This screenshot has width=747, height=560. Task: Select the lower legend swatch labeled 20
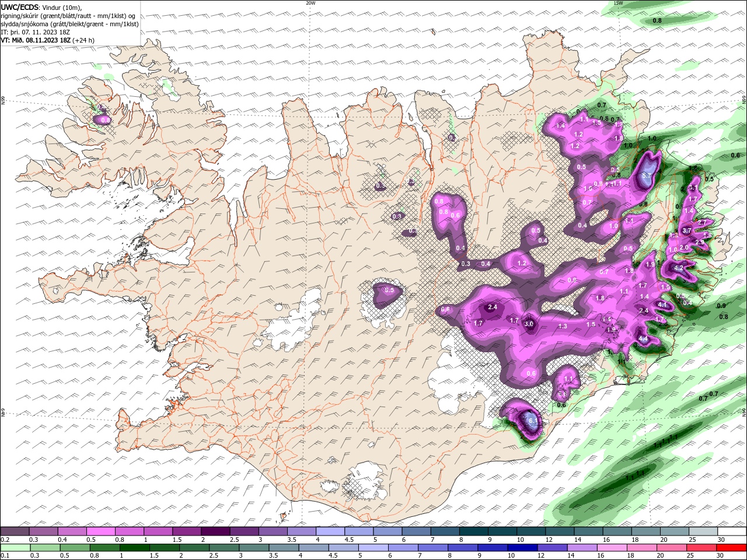[x=671, y=548]
